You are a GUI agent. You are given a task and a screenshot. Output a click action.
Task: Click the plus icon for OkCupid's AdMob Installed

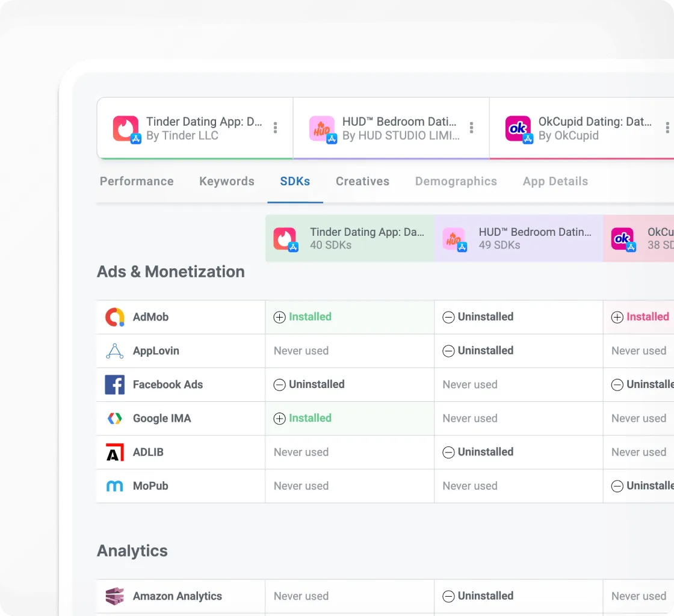(x=617, y=318)
